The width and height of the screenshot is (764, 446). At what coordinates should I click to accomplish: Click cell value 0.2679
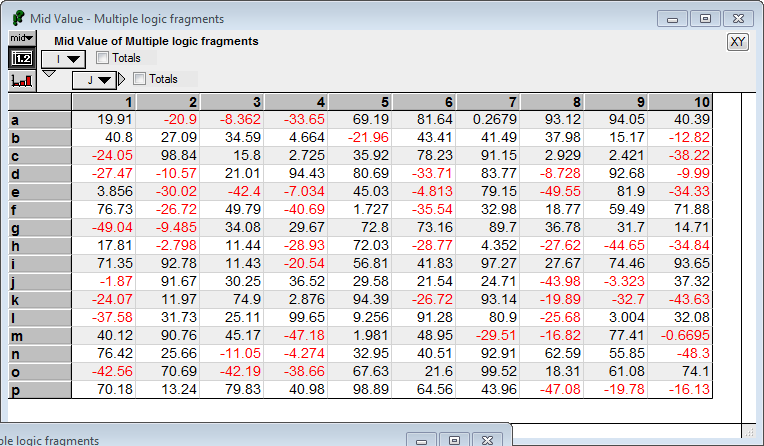[495, 119]
